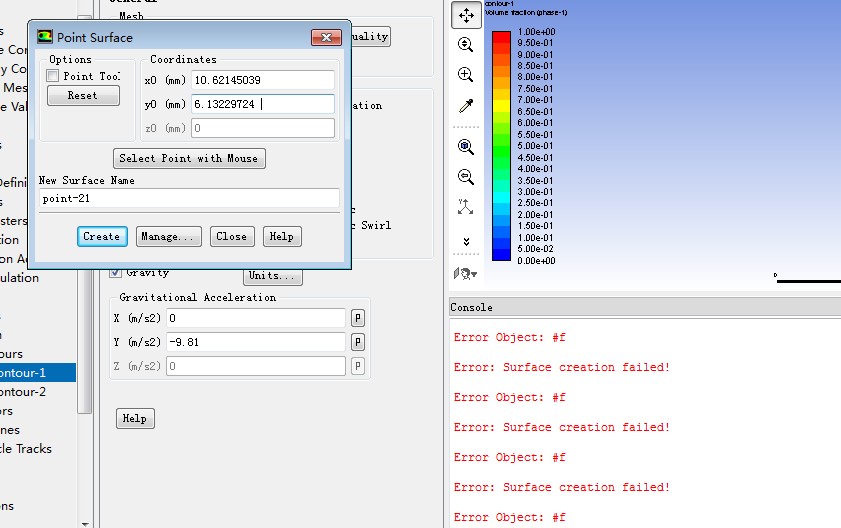Focus the x0 (mm) coordinate field
The height and width of the screenshot is (528, 841).
tap(263, 80)
